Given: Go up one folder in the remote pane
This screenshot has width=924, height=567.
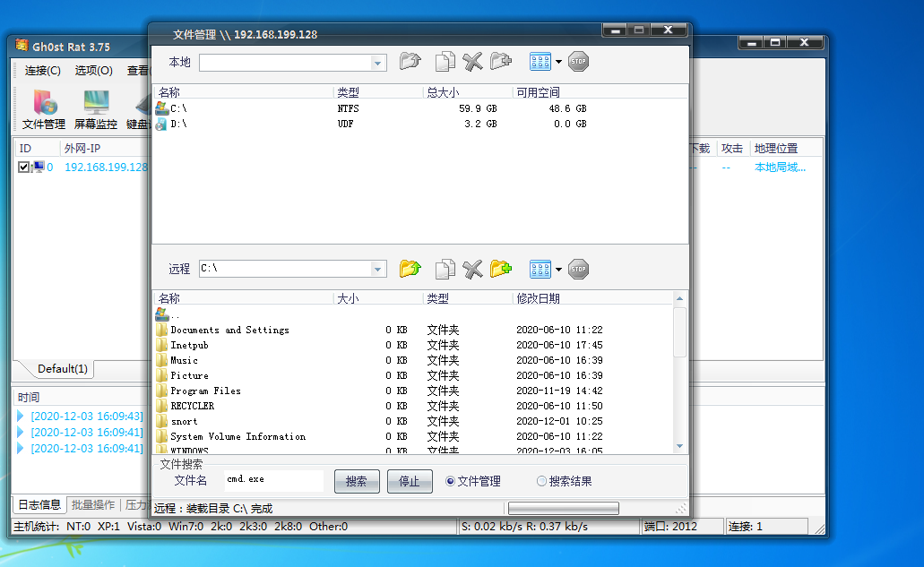Looking at the screenshot, I should (410, 269).
